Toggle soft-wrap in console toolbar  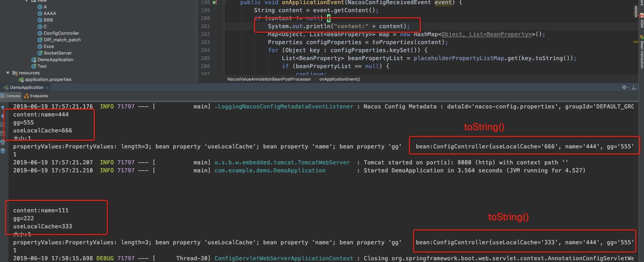(x=3, y=125)
